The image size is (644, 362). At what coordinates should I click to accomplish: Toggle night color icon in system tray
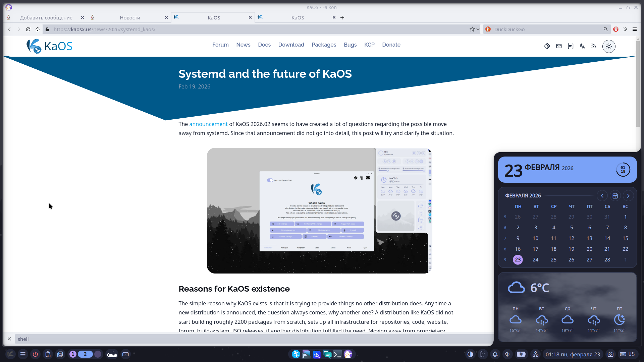pos(470,354)
